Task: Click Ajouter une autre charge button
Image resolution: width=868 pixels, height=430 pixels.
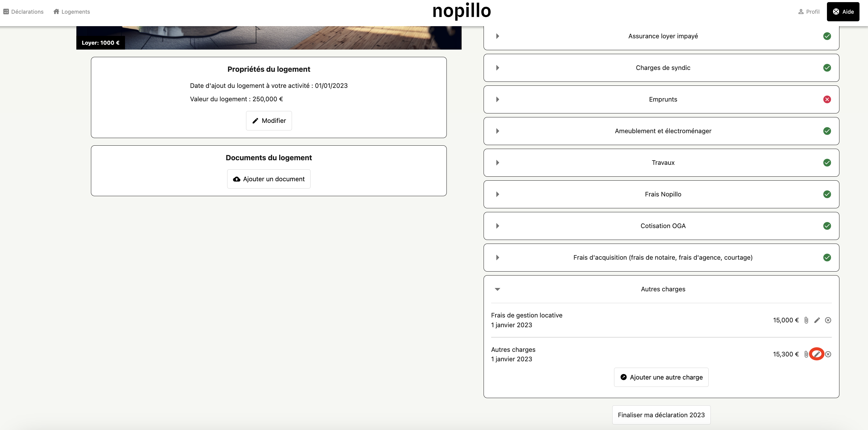Action: coord(661,377)
